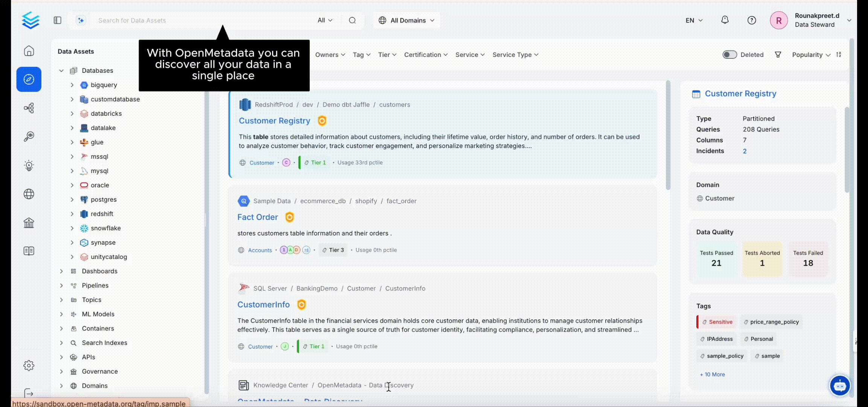This screenshot has height=407, width=868.
Task: Click the search magnifier icon
Action: (x=352, y=20)
